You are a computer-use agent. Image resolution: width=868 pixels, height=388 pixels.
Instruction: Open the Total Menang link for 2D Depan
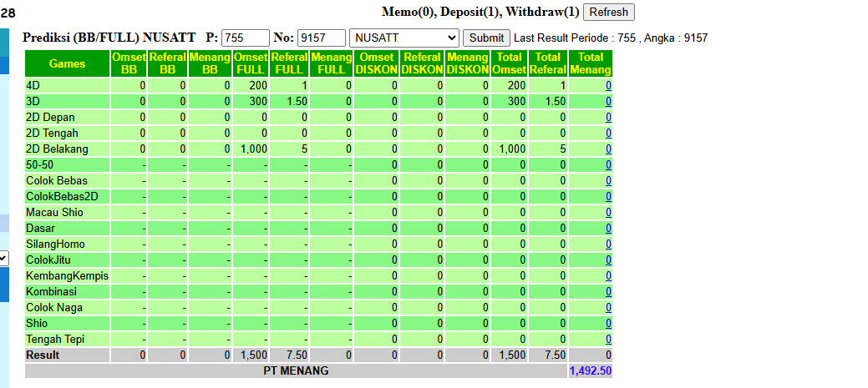(x=608, y=117)
